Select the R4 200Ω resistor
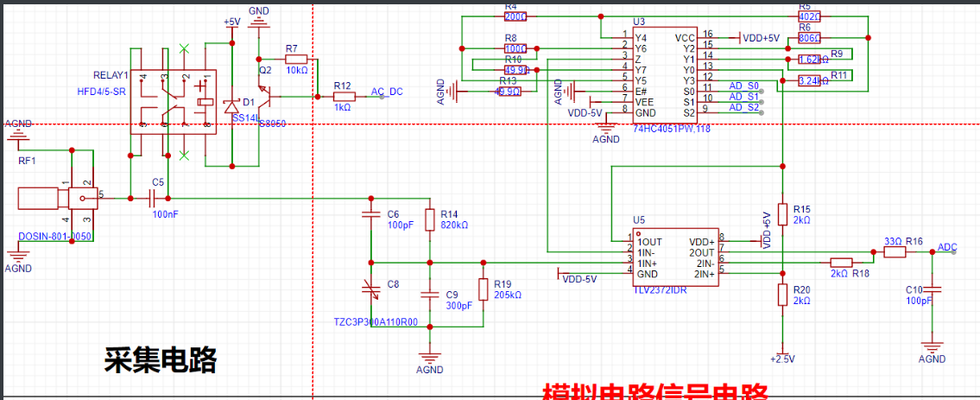980x400 pixels. pos(515,17)
